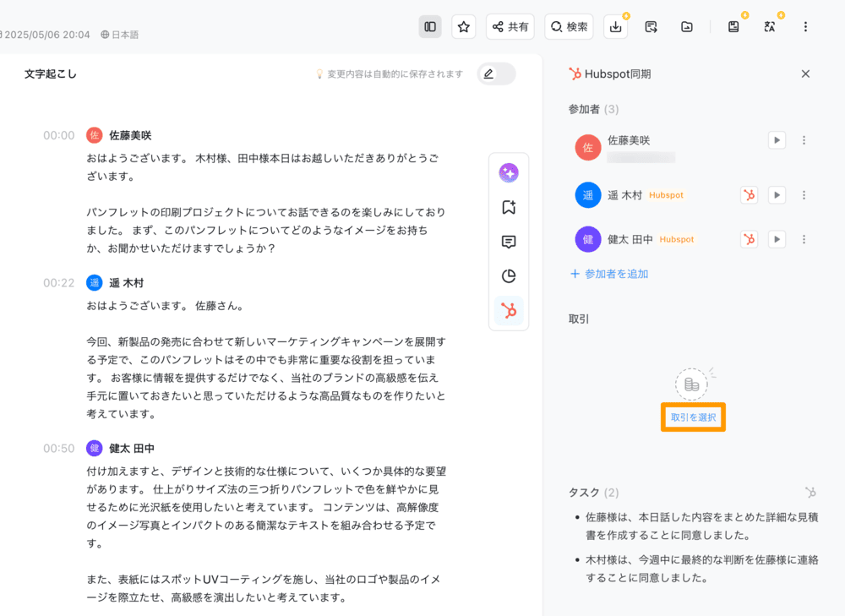
Task: Click the Hubspot tag next to 遥 木村
Action: tap(666, 195)
